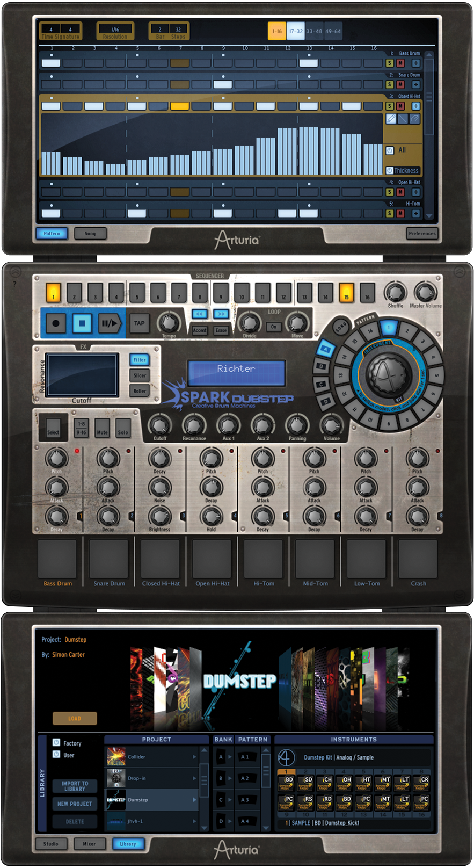
Task: Select the eraser tool in the Closed Hi-Hat lane
Action: pyautogui.click(x=414, y=118)
